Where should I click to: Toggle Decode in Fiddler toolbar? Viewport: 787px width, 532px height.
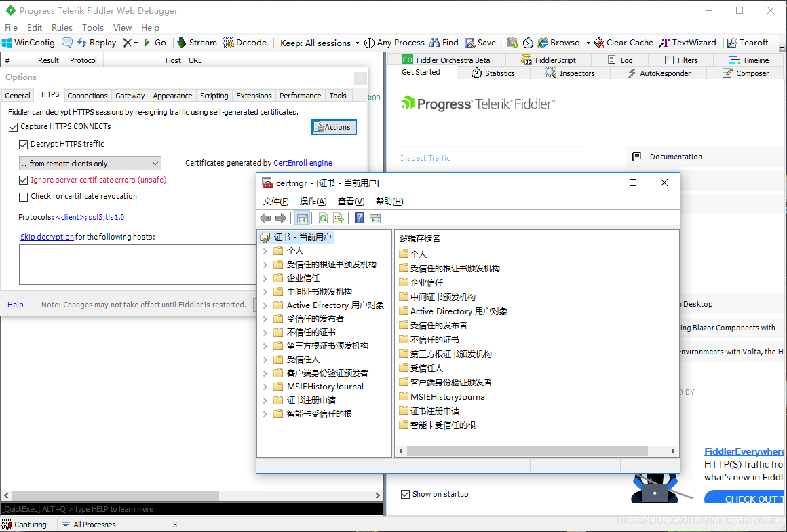[x=245, y=43]
